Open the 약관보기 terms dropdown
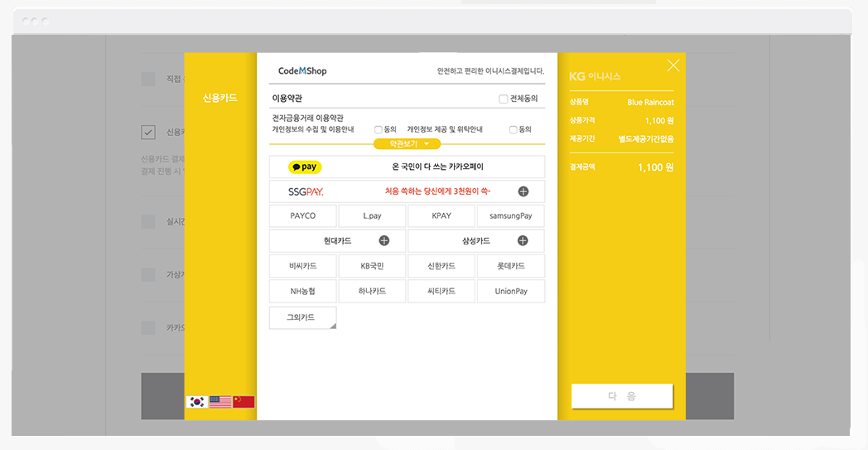The width and height of the screenshot is (868, 450). 407,143
